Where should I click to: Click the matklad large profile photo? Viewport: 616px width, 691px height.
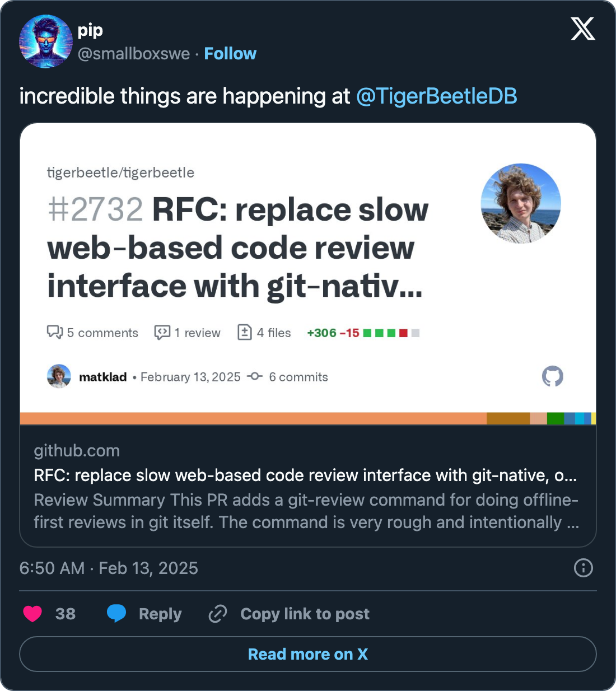tap(521, 203)
